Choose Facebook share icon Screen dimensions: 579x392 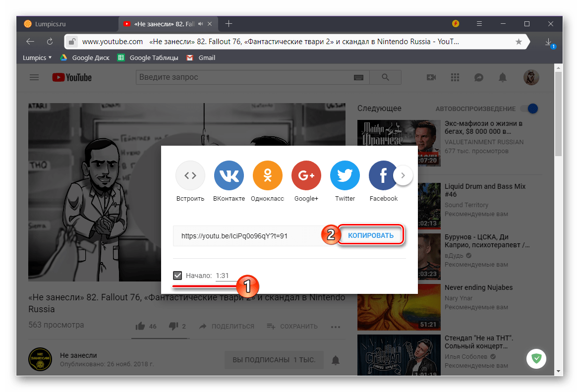click(383, 175)
